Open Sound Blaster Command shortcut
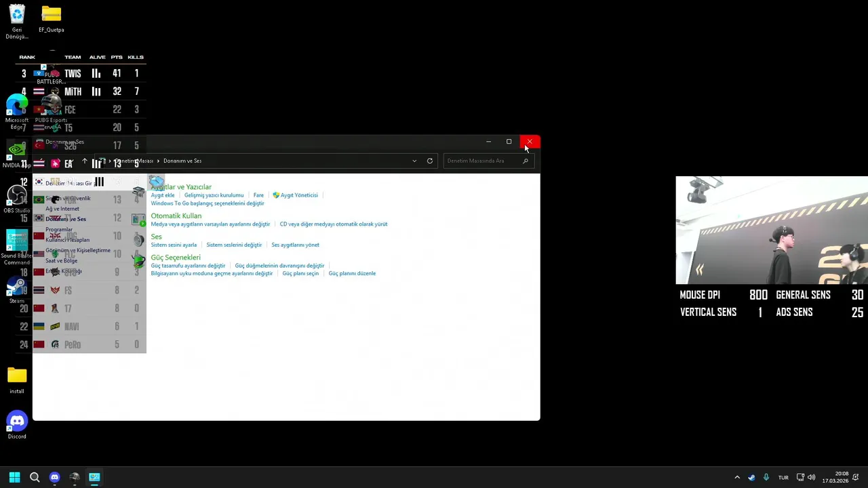 (16, 247)
